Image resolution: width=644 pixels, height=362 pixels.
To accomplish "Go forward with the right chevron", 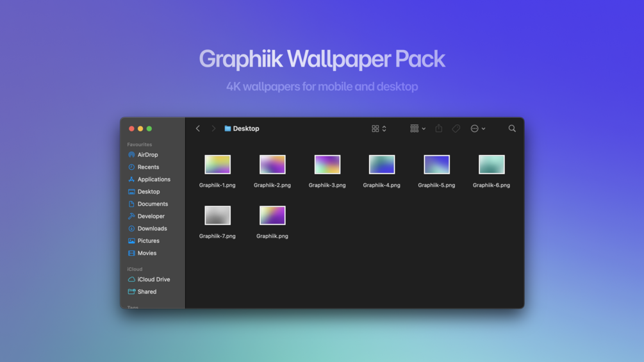I will click(x=213, y=129).
